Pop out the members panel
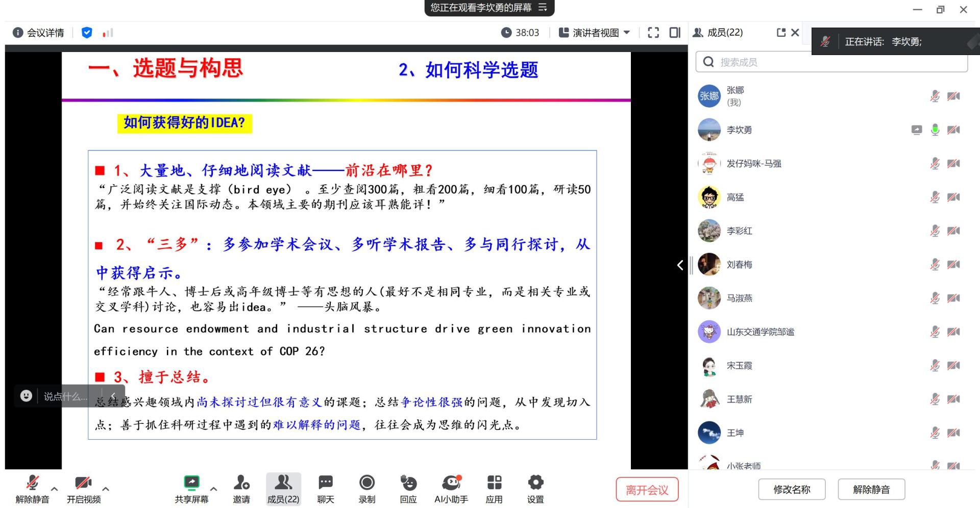 [781, 33]
